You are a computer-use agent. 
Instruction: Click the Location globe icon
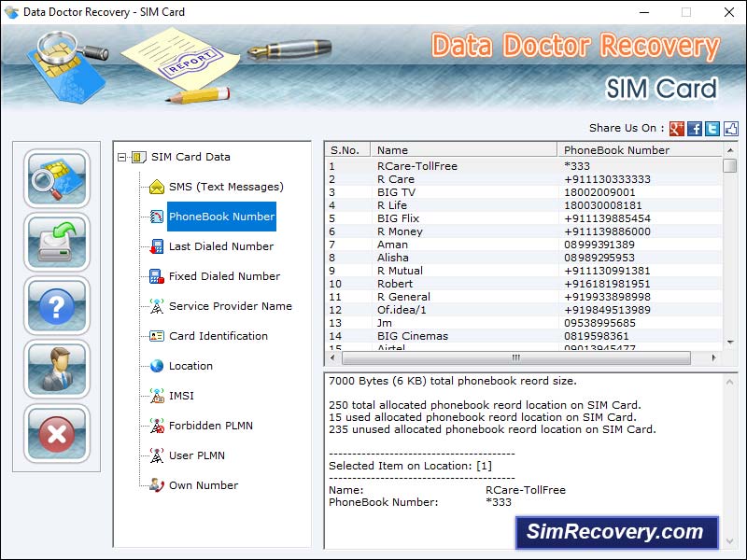point(157,366)
